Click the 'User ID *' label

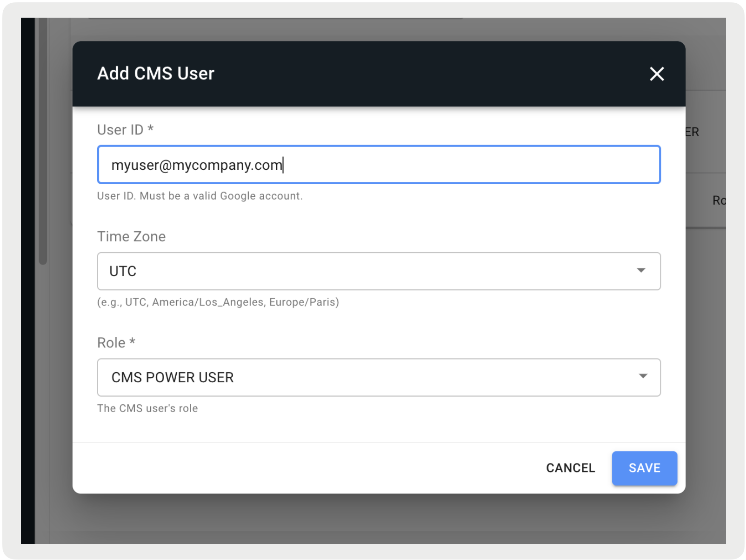click(x=125, y=130)
